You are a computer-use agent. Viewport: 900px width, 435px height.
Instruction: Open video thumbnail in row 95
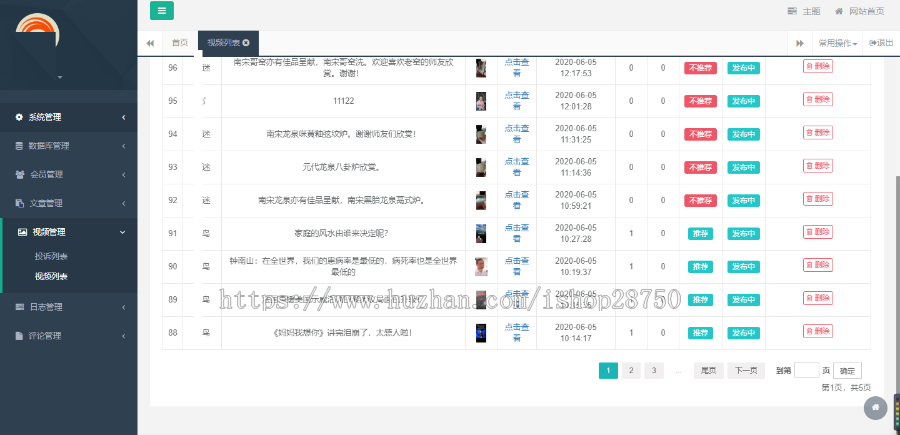pos(481,101)
